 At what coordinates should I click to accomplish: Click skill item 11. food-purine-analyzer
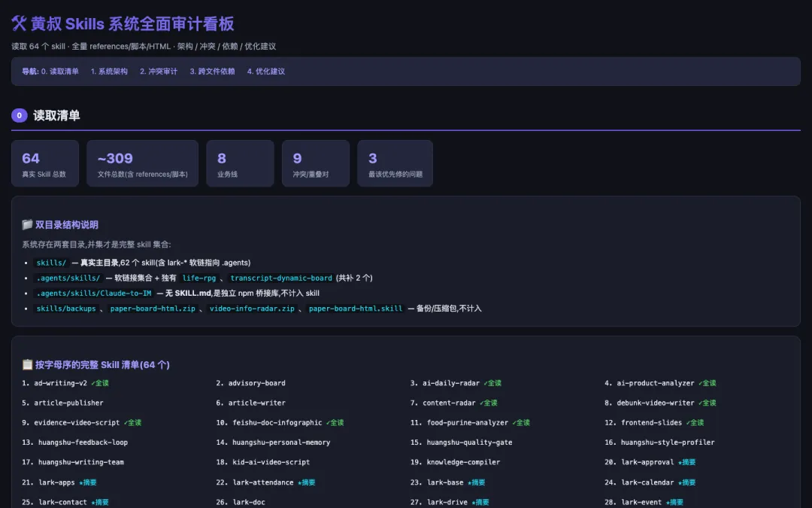pos(470,422)
